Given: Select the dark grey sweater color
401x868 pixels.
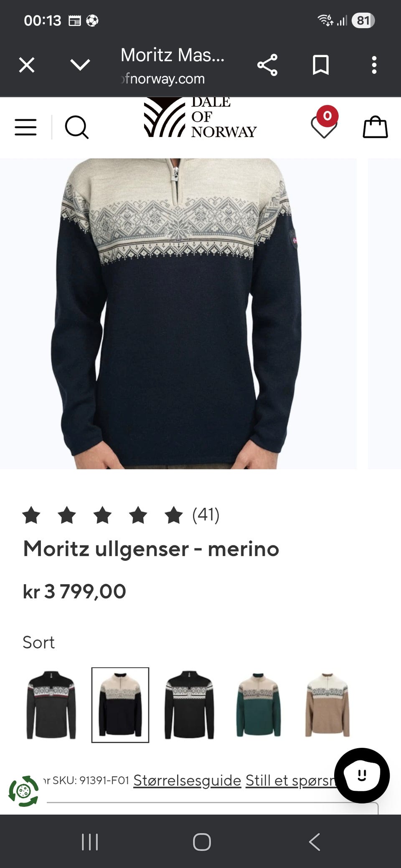Looking at the screenshot, I should 51,705.
